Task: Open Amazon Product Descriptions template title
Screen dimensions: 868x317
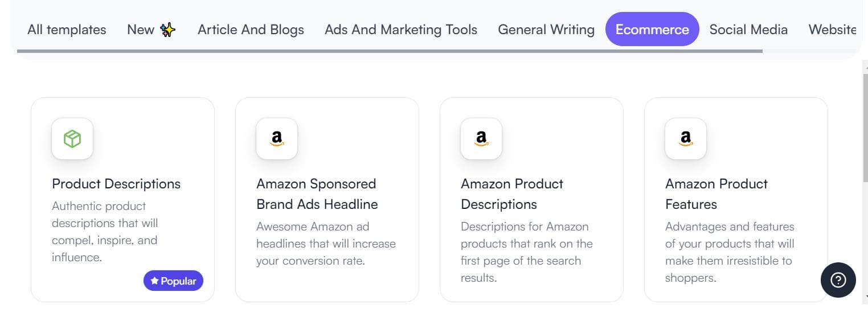Action: (511, 194)
